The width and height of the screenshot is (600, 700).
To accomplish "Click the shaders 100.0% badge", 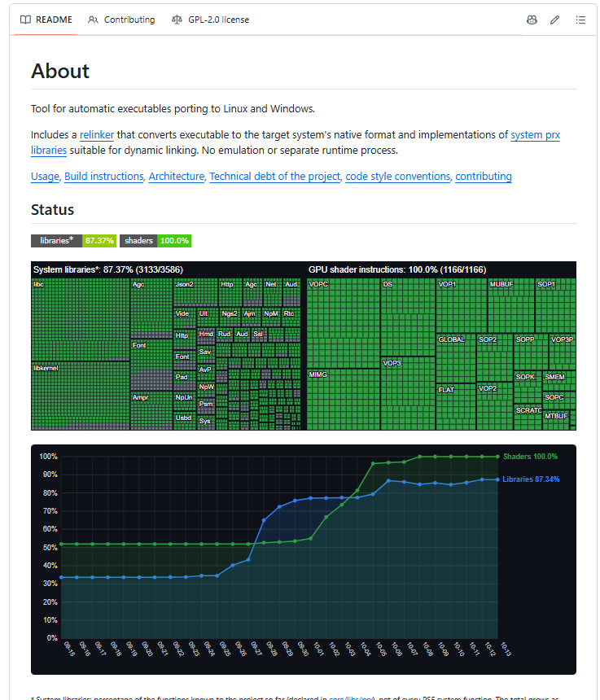I will tap(155, 241).
